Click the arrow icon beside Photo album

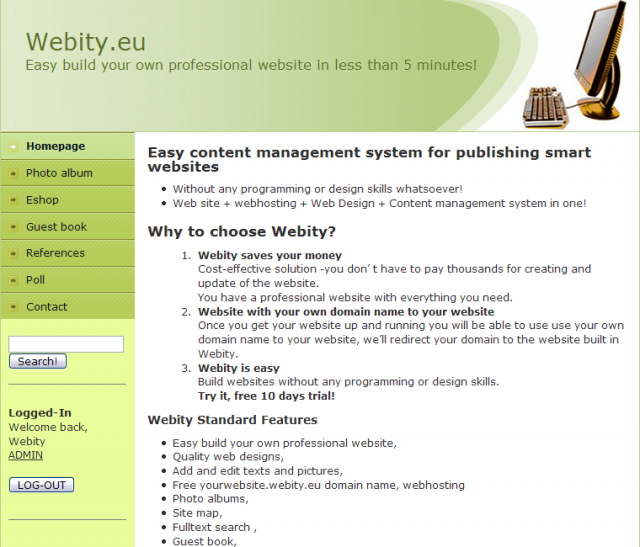(x=13, y=173)
